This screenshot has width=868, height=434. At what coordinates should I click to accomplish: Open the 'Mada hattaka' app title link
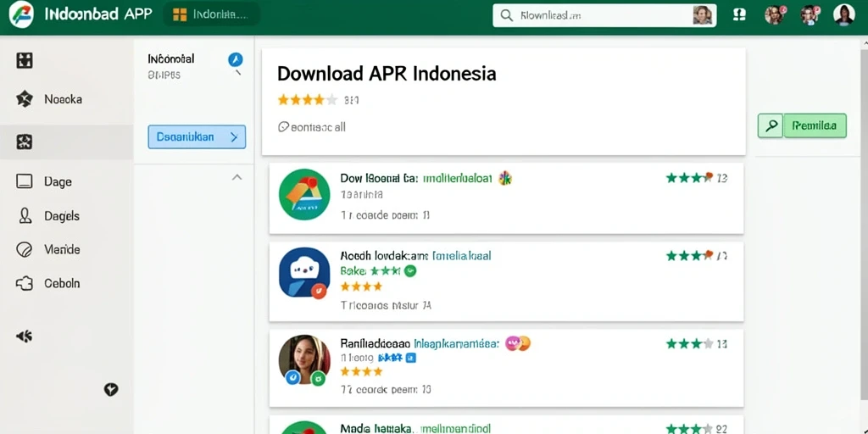[x=415, y=428]
